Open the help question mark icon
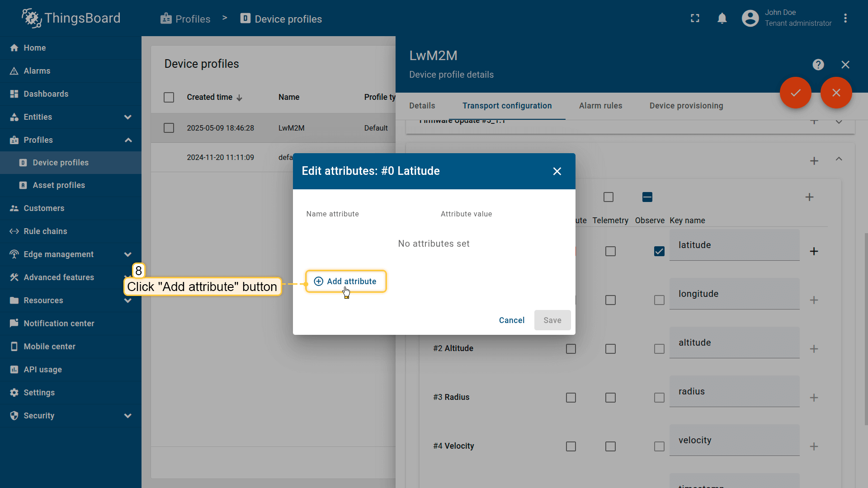The height and width of the screenshot is (488, 868). pyautogui.click(x=818, y=65)
